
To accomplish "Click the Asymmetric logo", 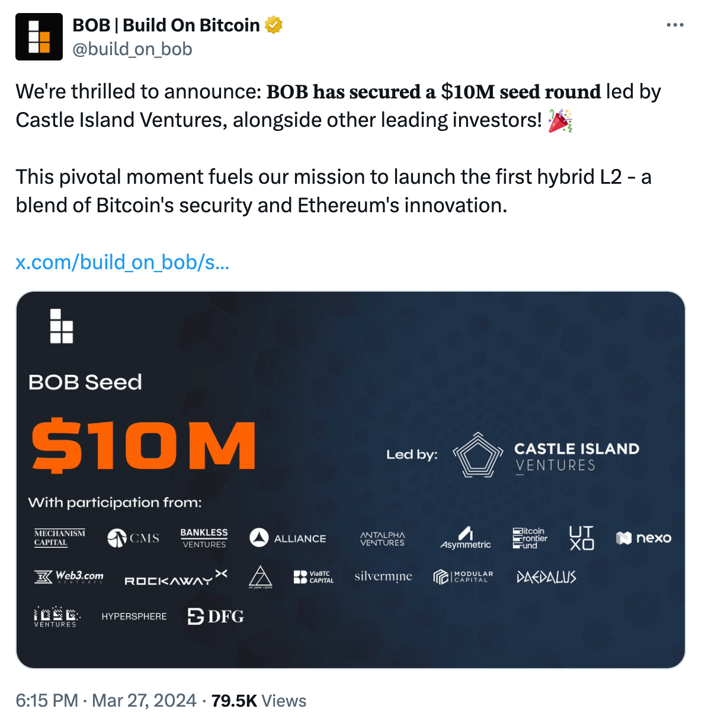I will click(x=465, y=538).
